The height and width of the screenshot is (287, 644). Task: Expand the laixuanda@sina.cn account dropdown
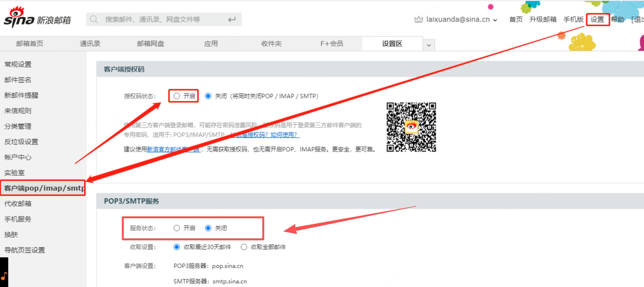(495, 20)
